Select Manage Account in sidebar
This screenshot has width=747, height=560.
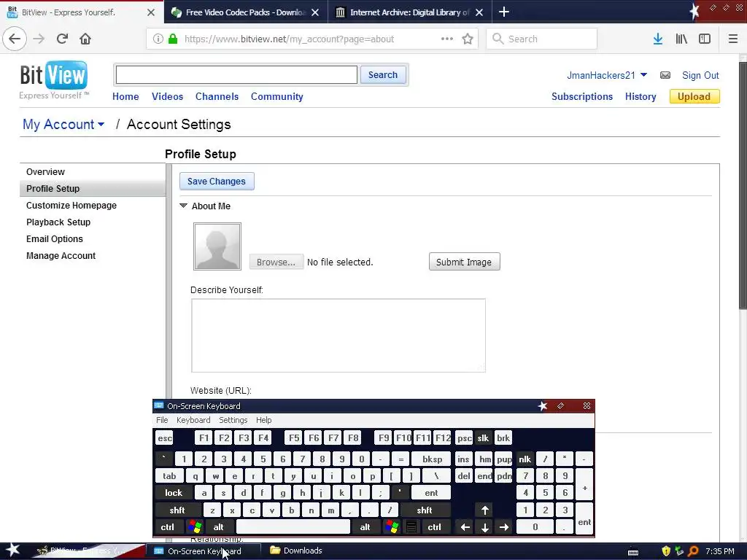[61, 256]
